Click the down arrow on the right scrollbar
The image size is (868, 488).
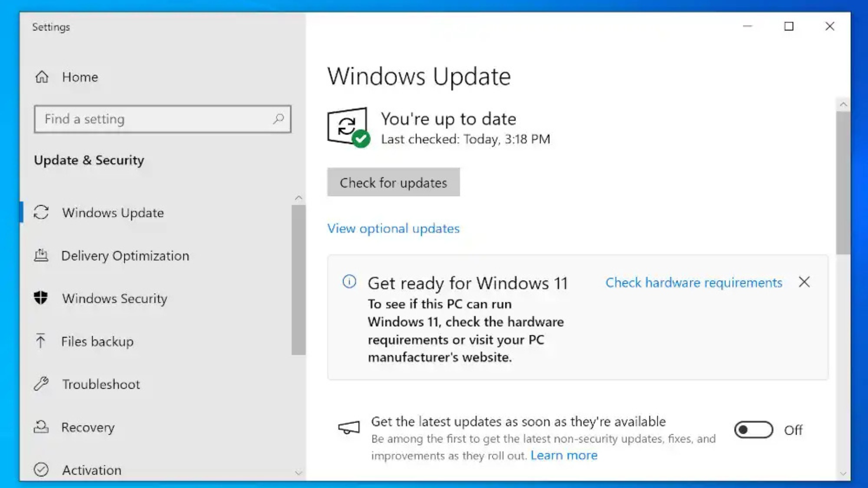click(844, 474)
